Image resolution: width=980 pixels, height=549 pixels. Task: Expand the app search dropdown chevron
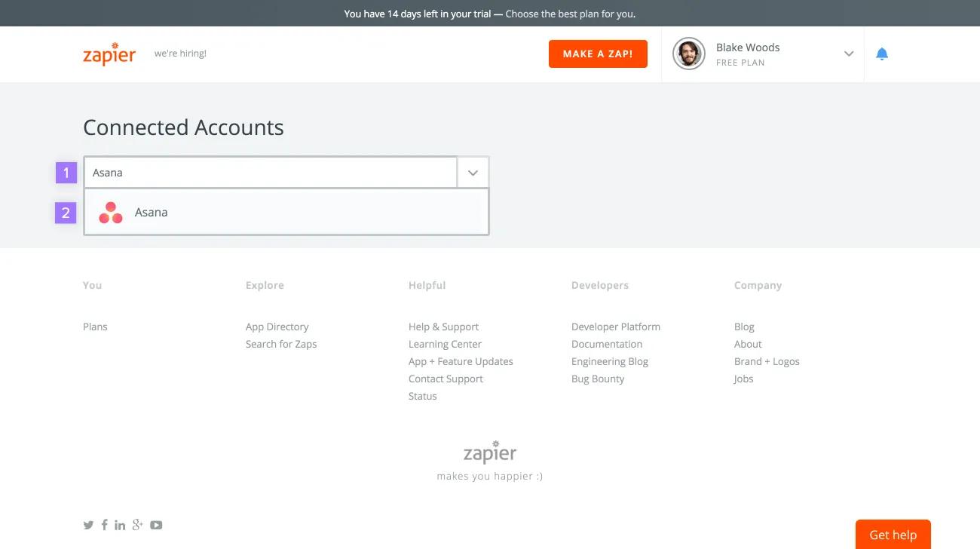(473, 172)
